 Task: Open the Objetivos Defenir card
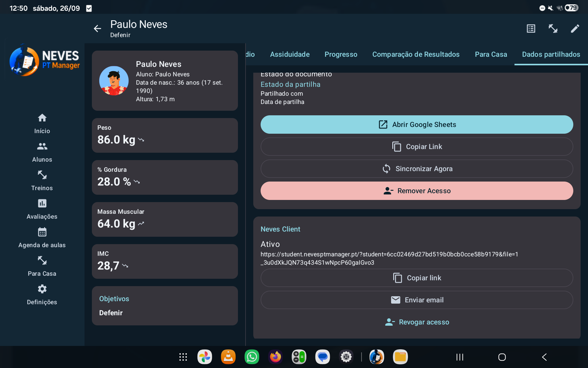click(165, 306)
